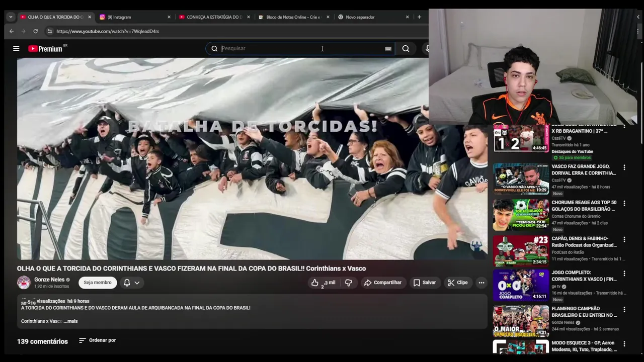
Task: Dislike the video with thumbs down
Action: (x=348, y=283)
